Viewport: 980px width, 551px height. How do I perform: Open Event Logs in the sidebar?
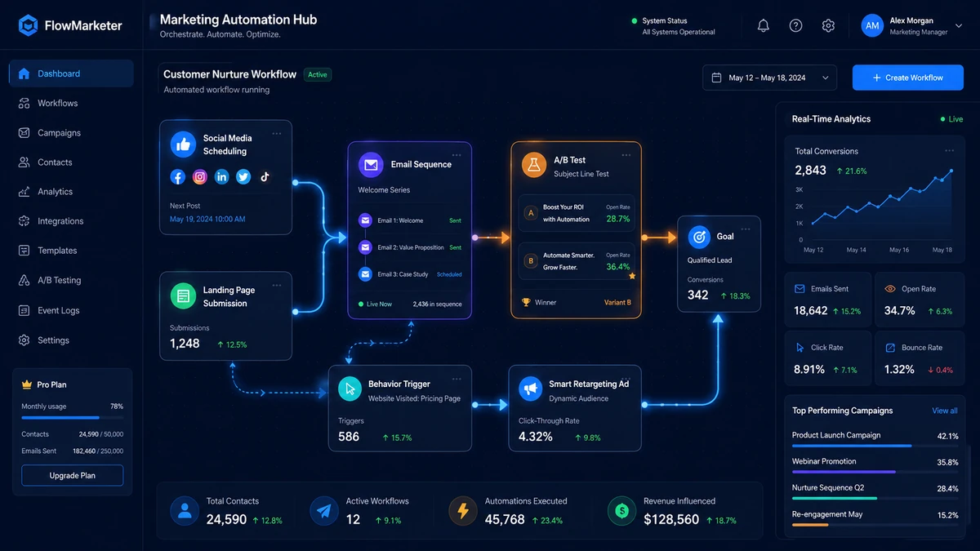(71, 310)
